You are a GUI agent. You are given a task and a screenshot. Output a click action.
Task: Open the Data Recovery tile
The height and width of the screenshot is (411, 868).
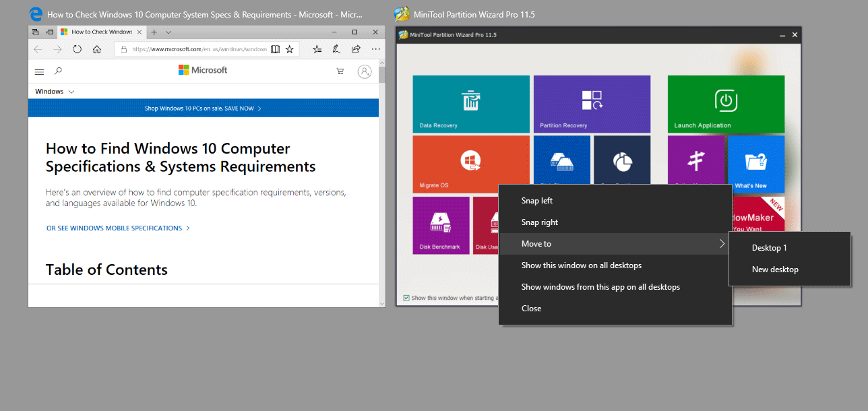pos(470,104)
